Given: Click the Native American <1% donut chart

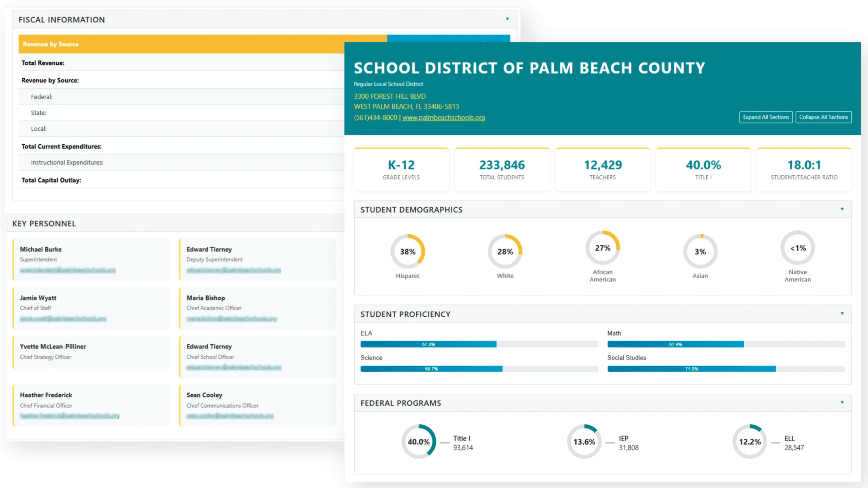Looking at the screenshot, I should pyautogui.click(x=797, y=248).
